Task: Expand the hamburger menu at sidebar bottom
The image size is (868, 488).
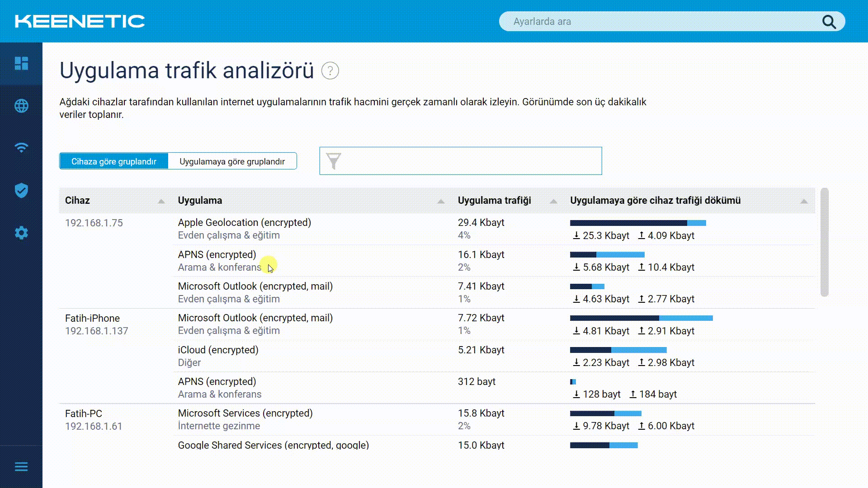Action: (21, 467)
